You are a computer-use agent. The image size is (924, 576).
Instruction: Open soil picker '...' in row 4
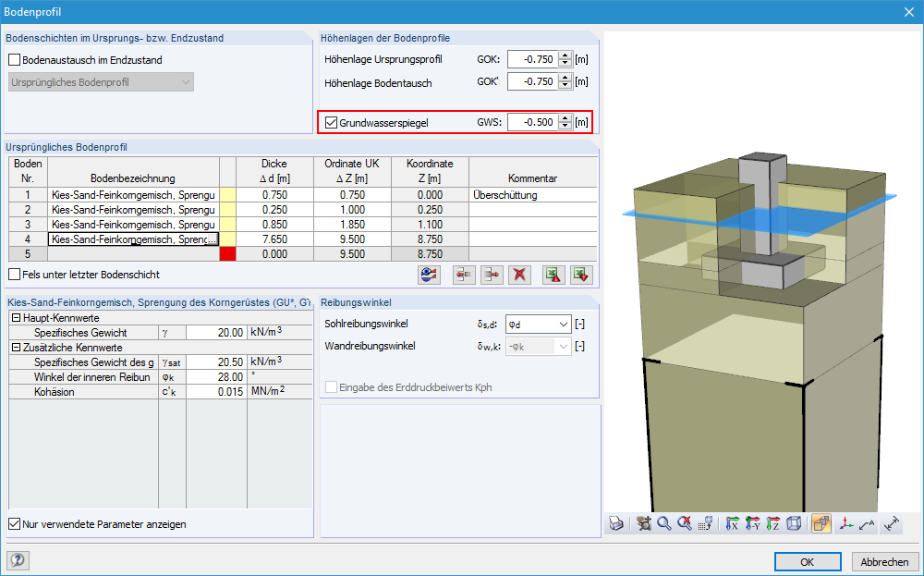pyautogui.click(x=213, y=239)
